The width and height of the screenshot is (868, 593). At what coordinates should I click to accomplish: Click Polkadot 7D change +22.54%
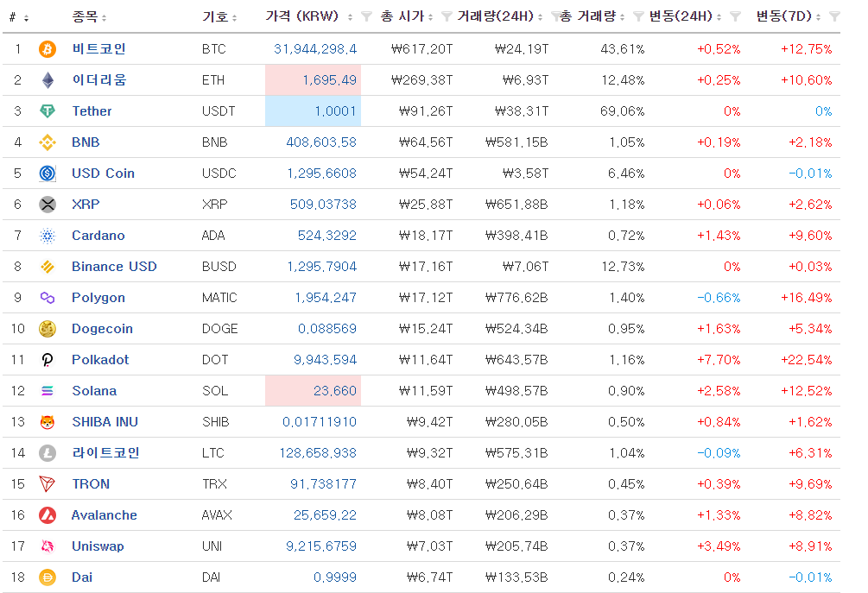(x=806, y=360)
